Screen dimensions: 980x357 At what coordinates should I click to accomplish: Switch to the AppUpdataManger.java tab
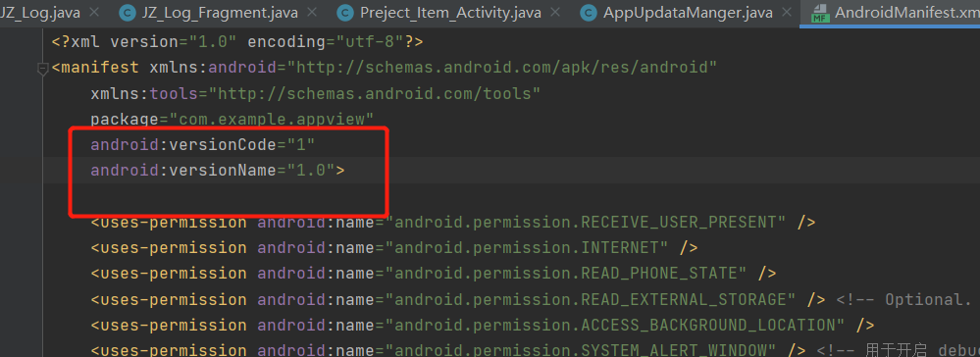(x=688, y=13)
